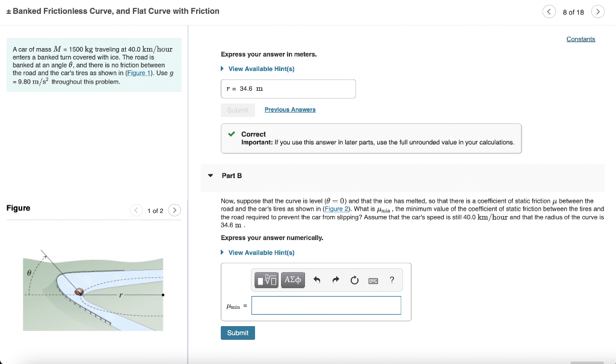Go to the next problem item
Image resolution: width=616 pixels, height=364 pixels.
597,11
